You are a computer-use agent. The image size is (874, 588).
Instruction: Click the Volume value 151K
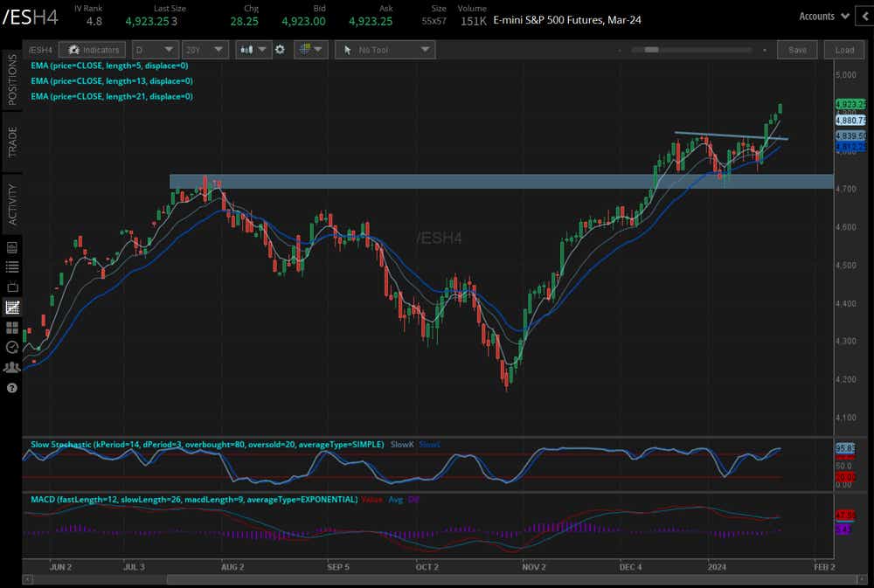(x=473, y=21)
